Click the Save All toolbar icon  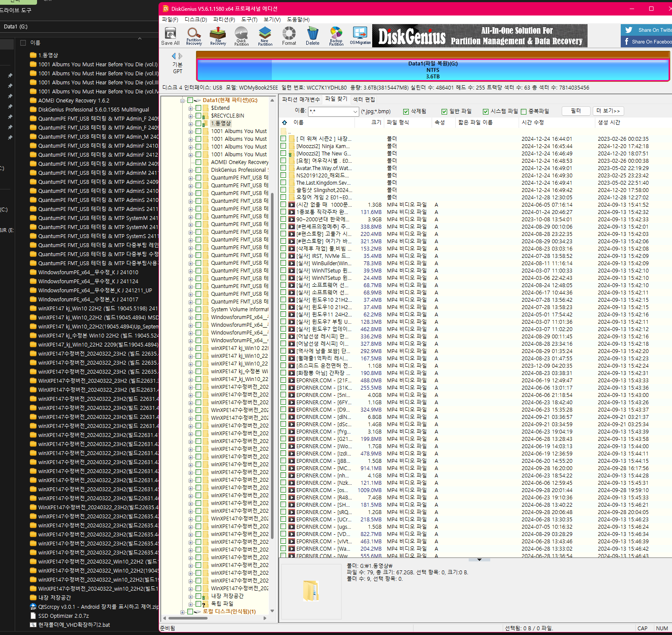(170, 36)
